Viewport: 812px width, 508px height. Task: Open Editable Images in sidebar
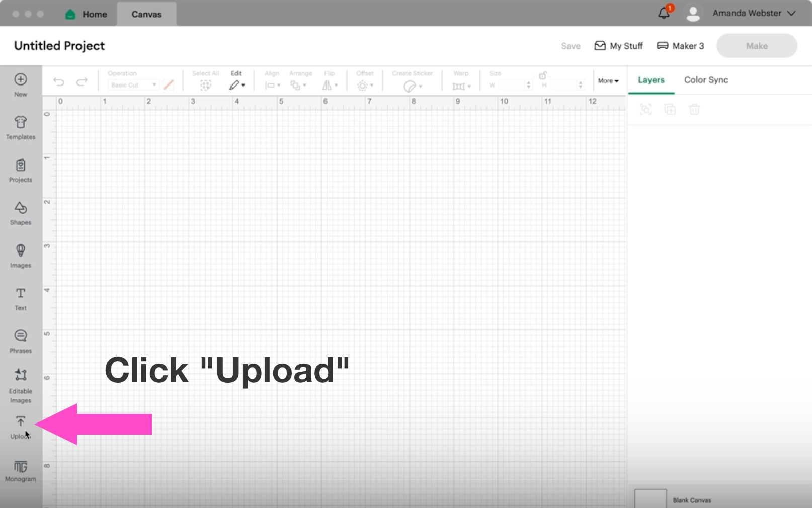[21, 385]
